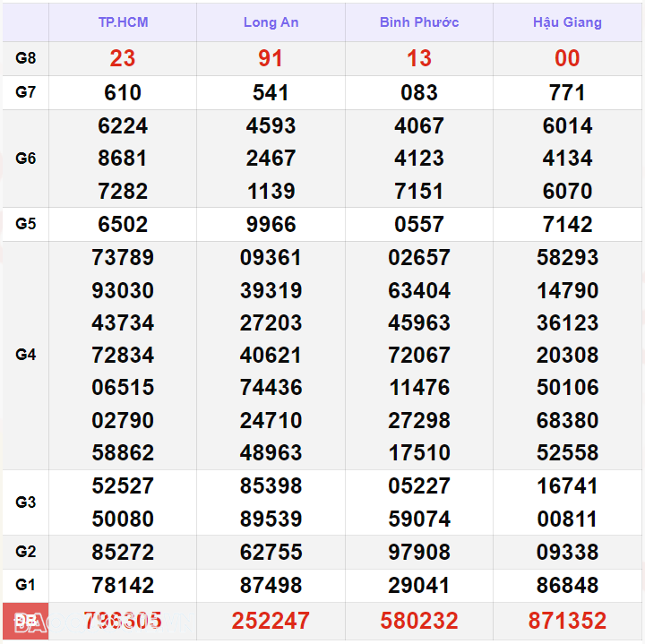Click the special prize number 580232
The image size is (645, 644).
pos(418,620)
